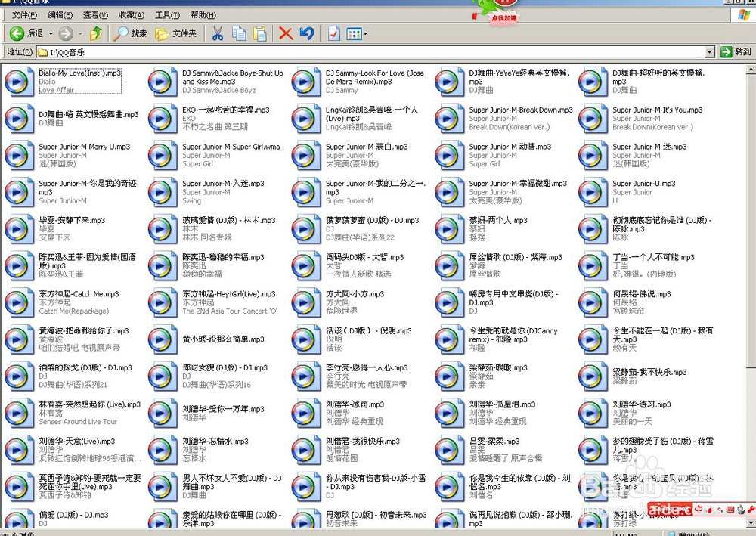This screenshot has height=536, width=756.
Task: Open the View (查看) menu
Action: click(x=95, y=15)
